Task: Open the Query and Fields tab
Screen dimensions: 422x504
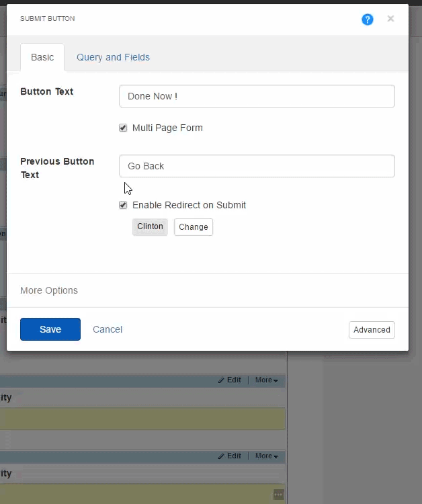Action: click(x=113, y=57)
